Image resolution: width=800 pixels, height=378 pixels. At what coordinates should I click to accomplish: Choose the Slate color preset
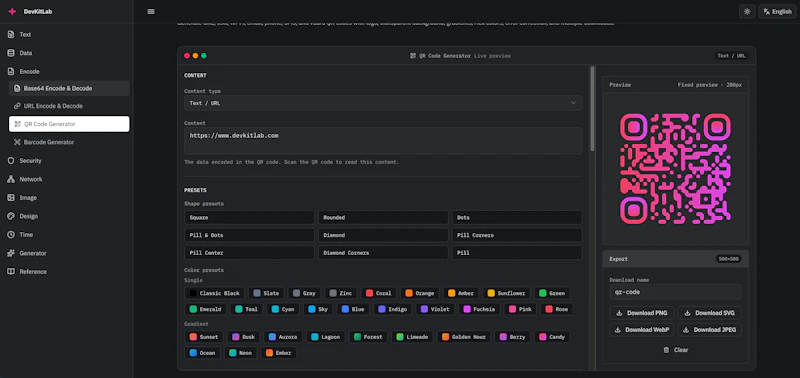pos(267,293)
